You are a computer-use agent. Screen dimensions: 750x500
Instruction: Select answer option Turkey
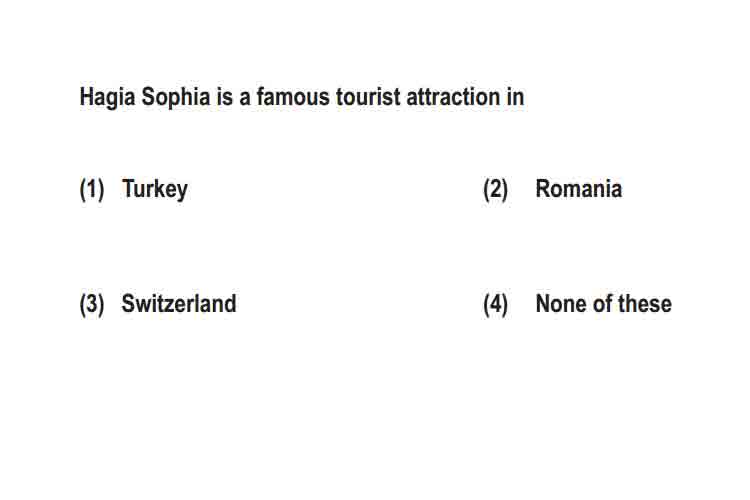tap(154, 189)
